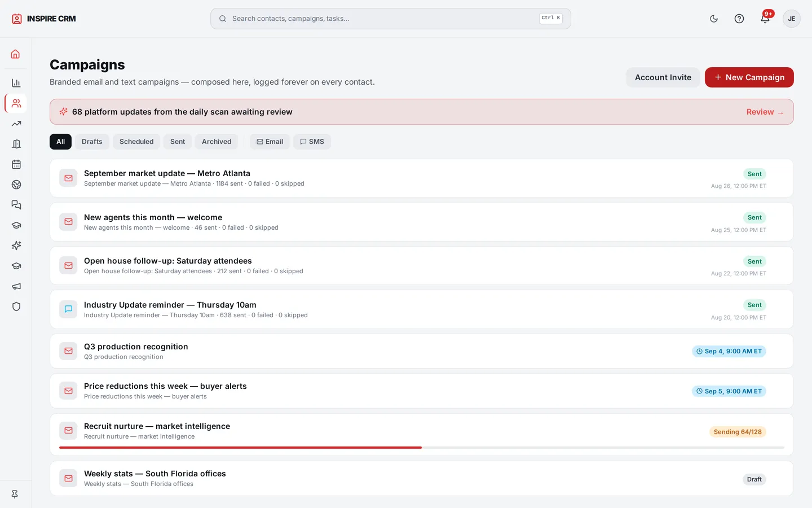This screenshot has height=508, width=812.
Task: Open the calendar icon in the sidebar
Action: 16,164
